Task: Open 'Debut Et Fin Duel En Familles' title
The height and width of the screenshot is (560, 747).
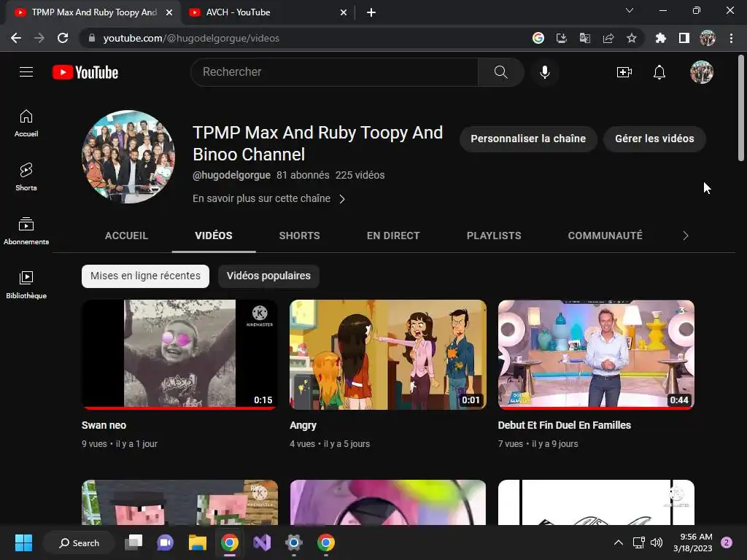Action: 564,425
